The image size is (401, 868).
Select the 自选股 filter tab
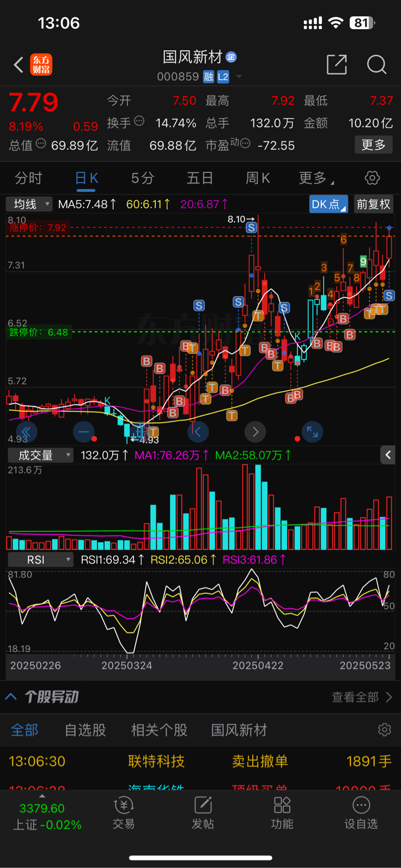click(85, 730)
